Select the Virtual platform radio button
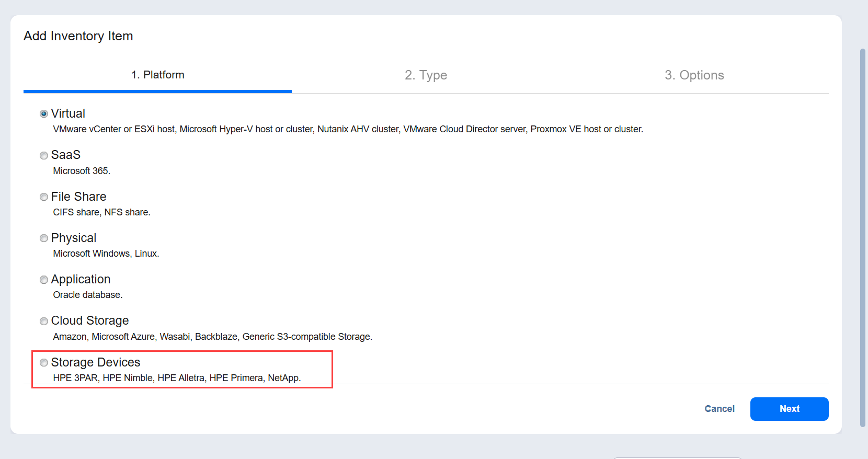This screenshot has height=459, width=868. pos(44,114)
